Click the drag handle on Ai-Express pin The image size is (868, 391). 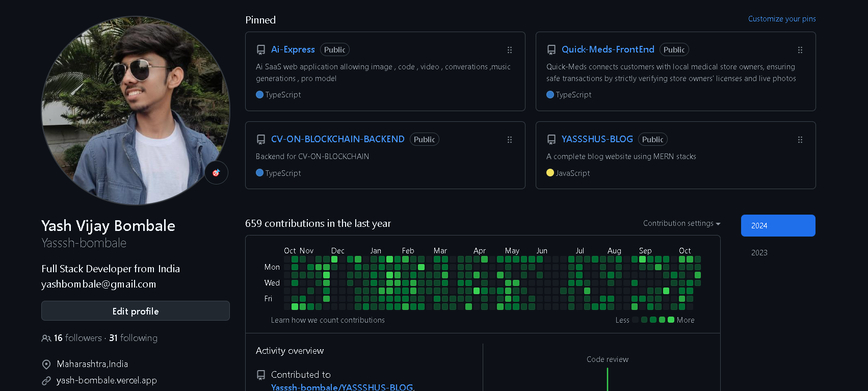509,50
